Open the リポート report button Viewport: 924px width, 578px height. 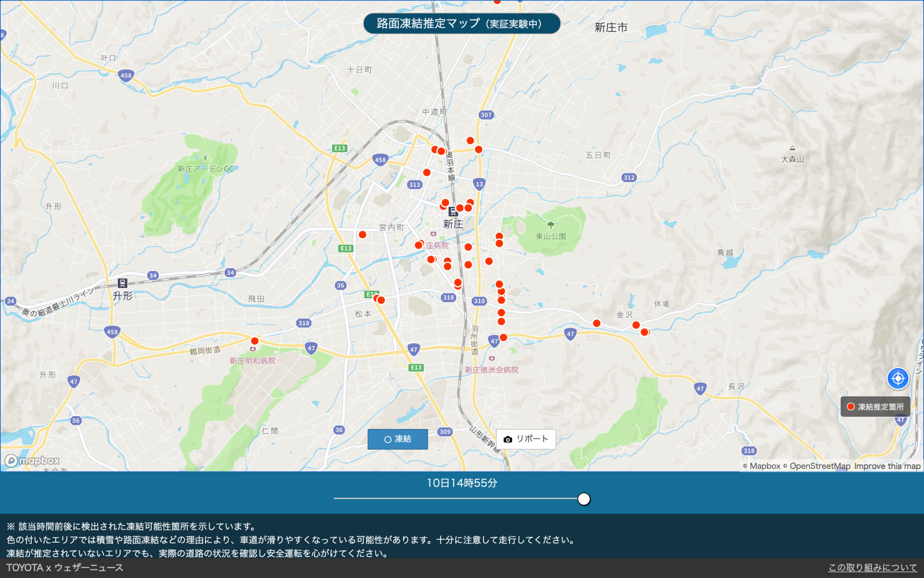click(x=526, y=439)
